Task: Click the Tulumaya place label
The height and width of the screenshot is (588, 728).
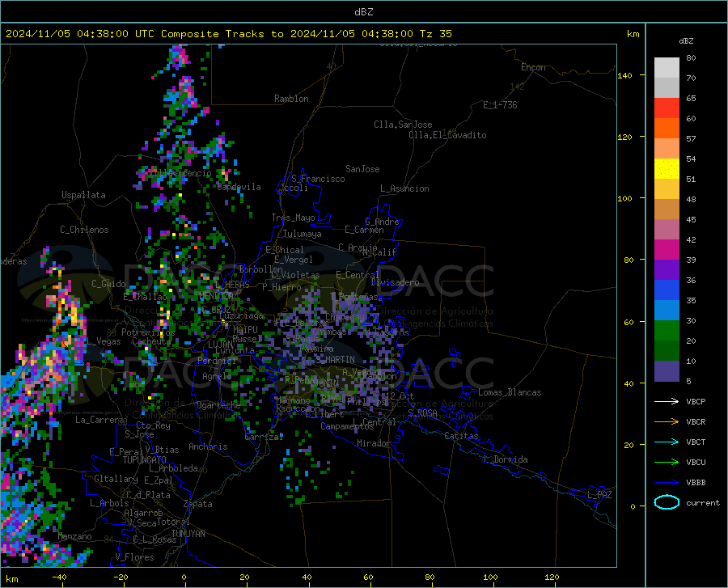Action: [303, 234]
